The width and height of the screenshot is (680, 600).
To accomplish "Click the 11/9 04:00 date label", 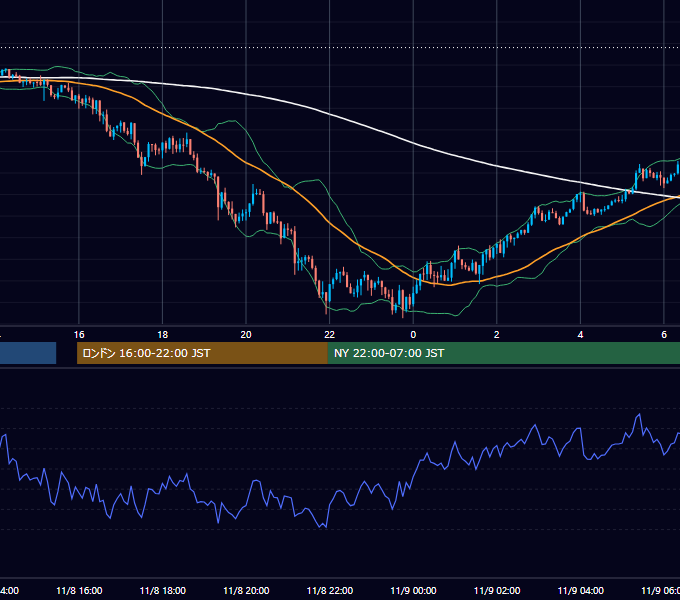I will 581,591.
